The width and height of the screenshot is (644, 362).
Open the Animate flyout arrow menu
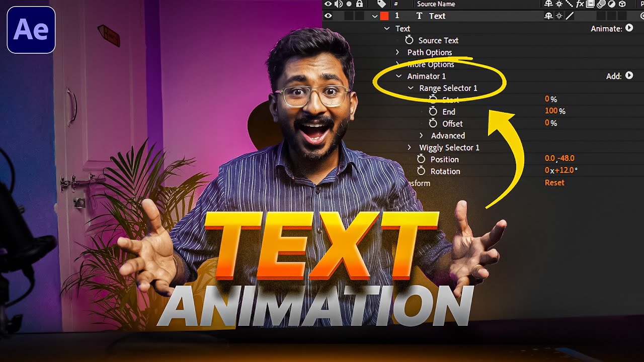point(629,28)
